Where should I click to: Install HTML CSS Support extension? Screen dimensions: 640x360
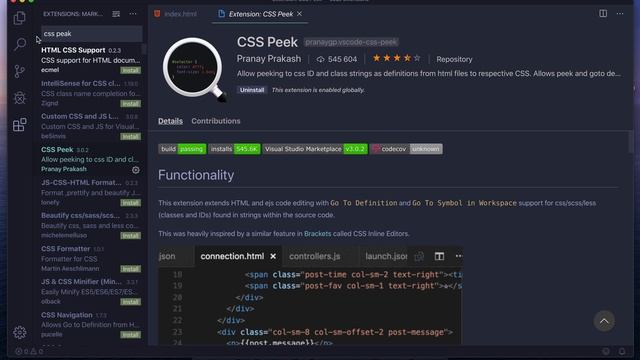click(x=131, y=71)
